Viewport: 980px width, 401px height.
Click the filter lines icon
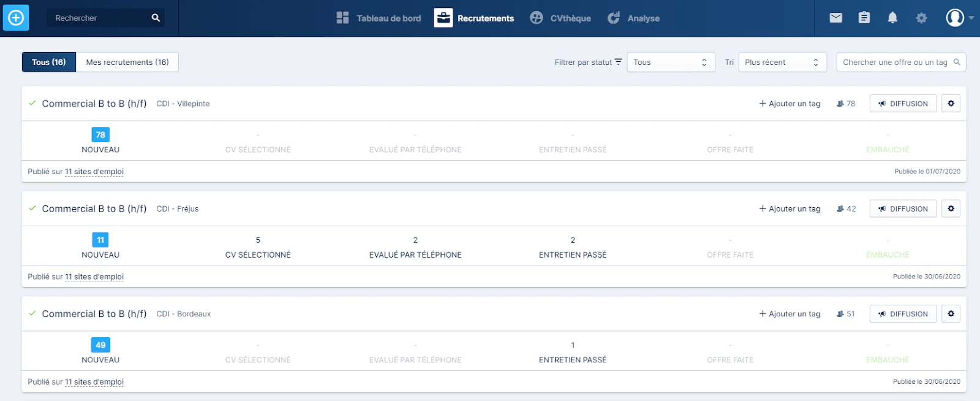pyautogui.click(x=618, y=61)
